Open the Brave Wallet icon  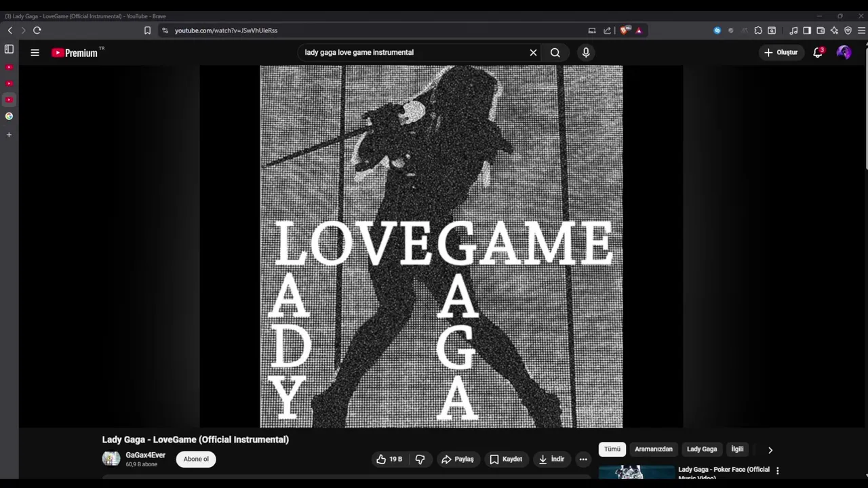(821, 30)
